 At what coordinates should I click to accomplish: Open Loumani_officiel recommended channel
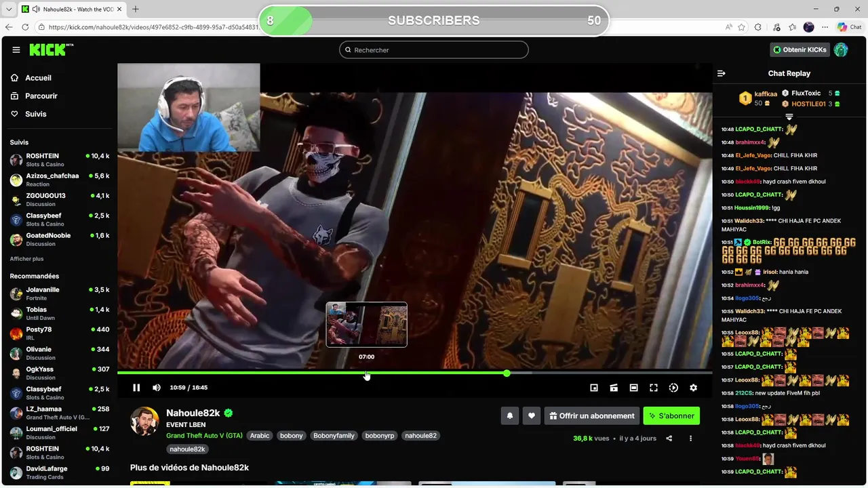point(60,432)
